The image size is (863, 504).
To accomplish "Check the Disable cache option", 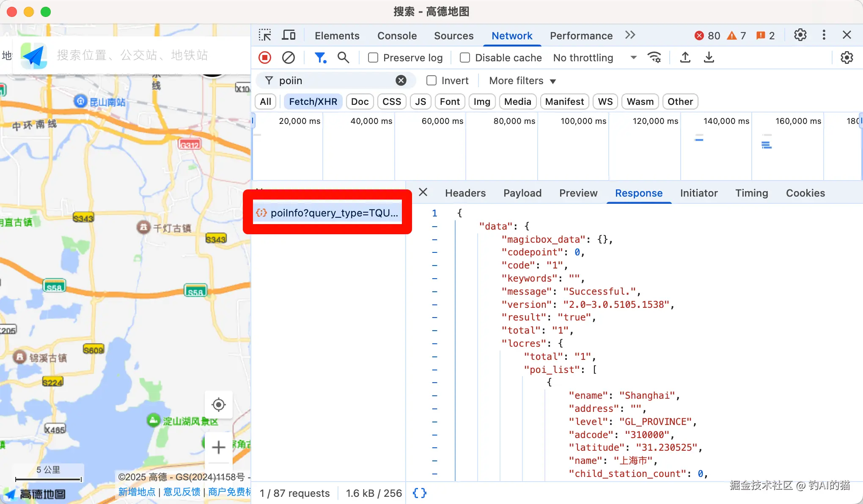I will pos(465,58).
